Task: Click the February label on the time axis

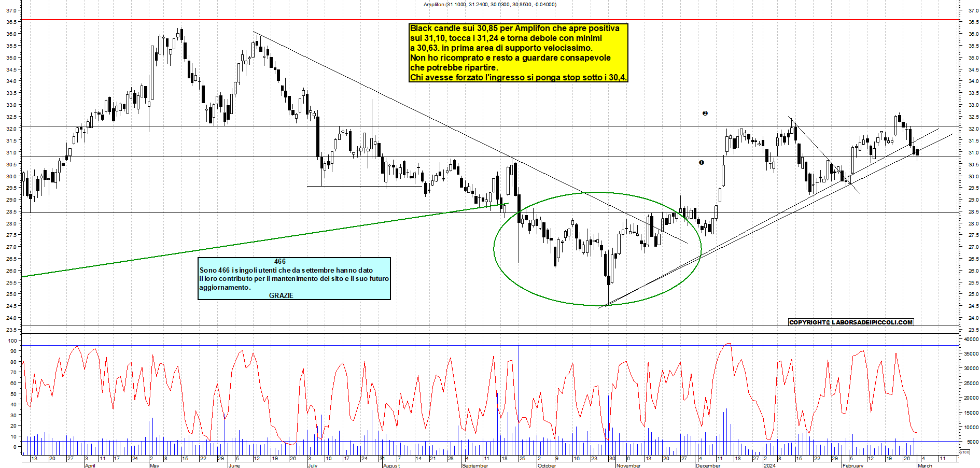Action: tap(853, 465)
